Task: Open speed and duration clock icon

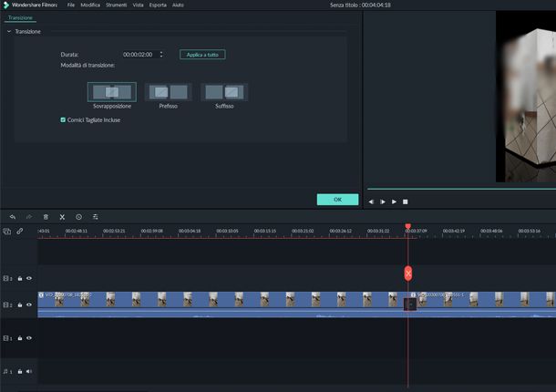Action: pyautogui.click(x=78, y=217)
